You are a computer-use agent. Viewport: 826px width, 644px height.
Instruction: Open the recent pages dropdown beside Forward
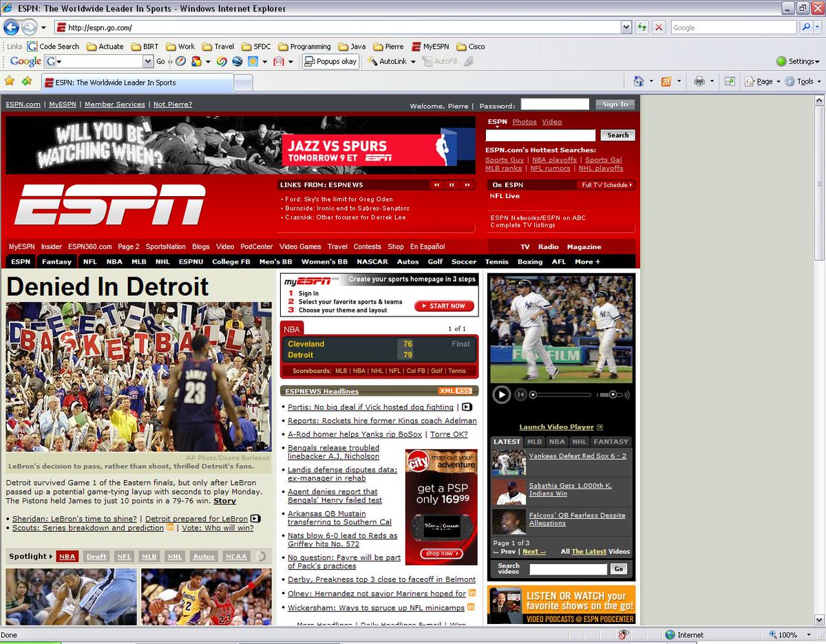click(43, 28)
